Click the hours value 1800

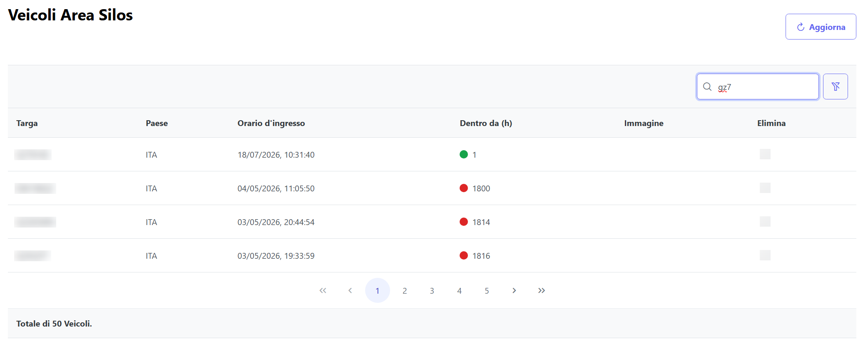click(x=481, y=188)
